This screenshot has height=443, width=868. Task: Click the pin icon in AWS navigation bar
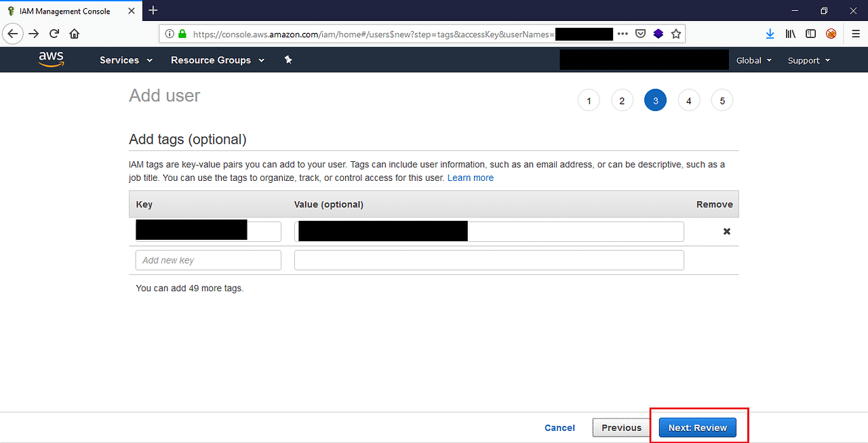[288, 60]
